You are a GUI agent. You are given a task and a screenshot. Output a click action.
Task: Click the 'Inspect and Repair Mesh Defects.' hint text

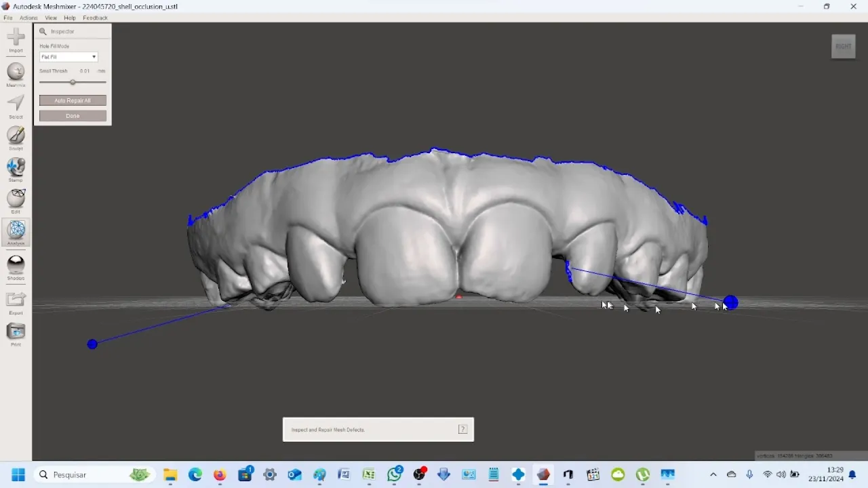point(328,430)
